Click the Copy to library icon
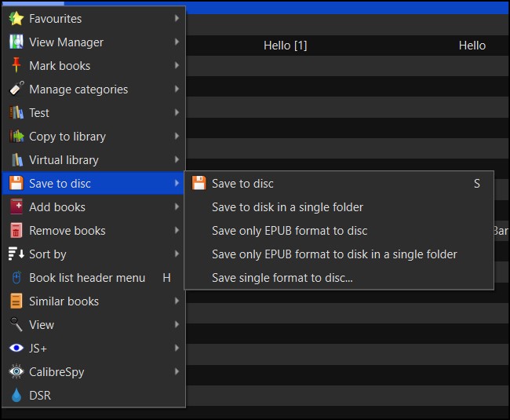 pos(16,137)
